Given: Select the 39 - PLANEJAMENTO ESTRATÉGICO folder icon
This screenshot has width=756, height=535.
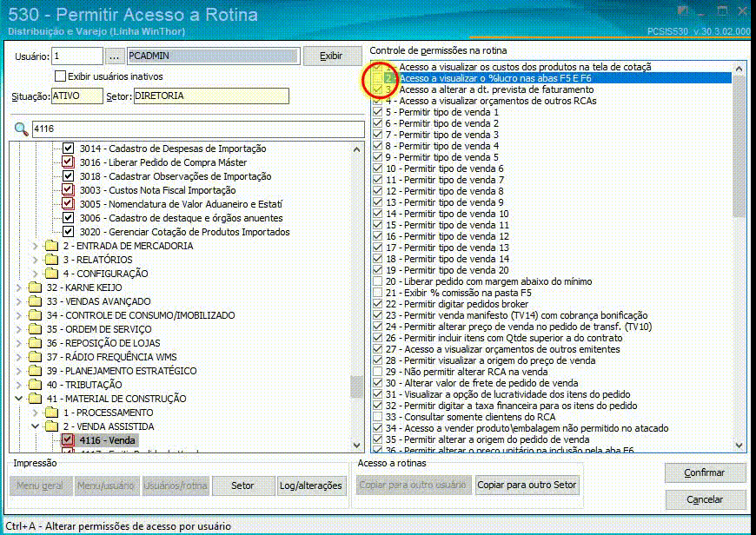Looking at the screenshot, I should [x=36, y=371].
